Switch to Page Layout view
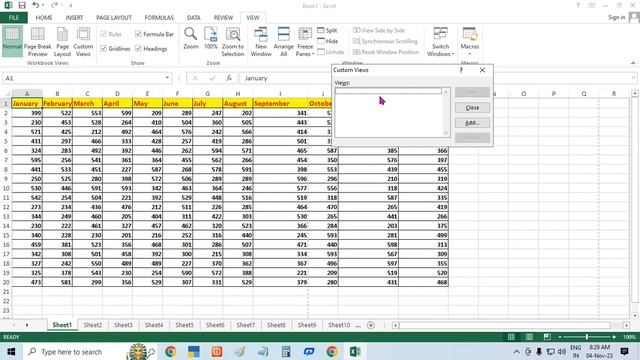The image size is (640, 360). coord(62,42)
